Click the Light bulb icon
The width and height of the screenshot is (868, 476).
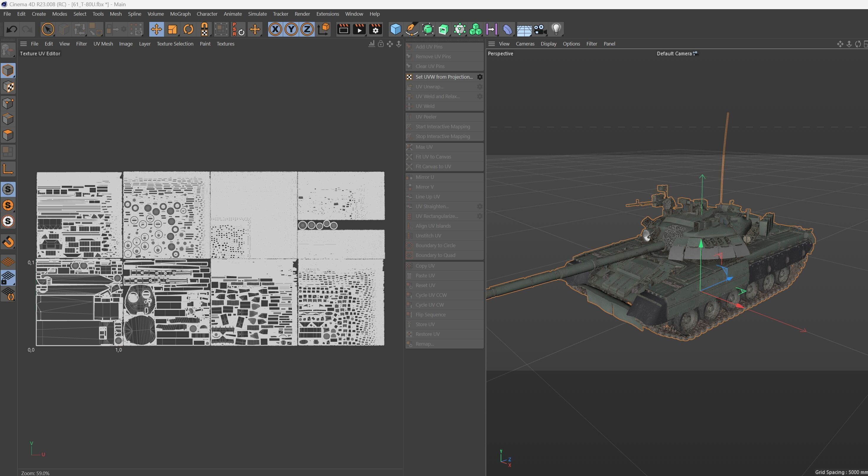556,29
